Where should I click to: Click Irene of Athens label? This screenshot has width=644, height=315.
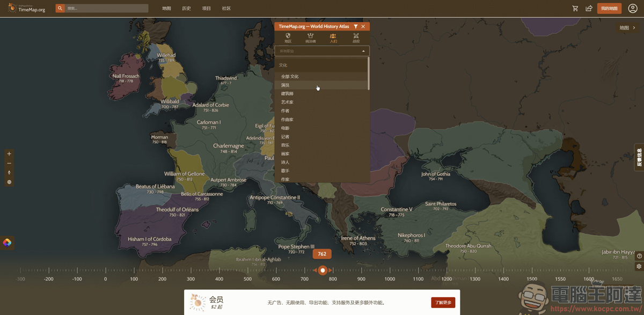(358, 238)
